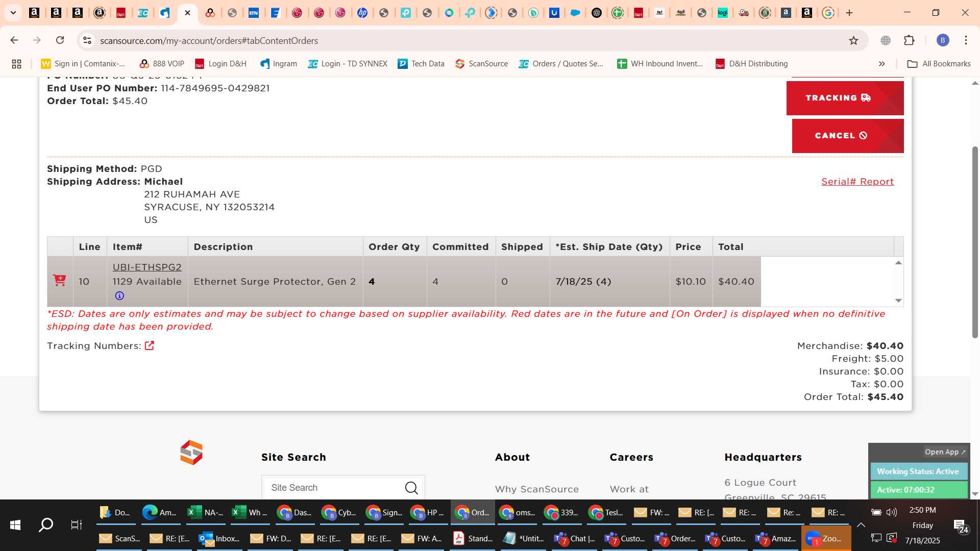This screenshot has width=980, height=551.
Task: Reload the current page
Action: [60, 40]
